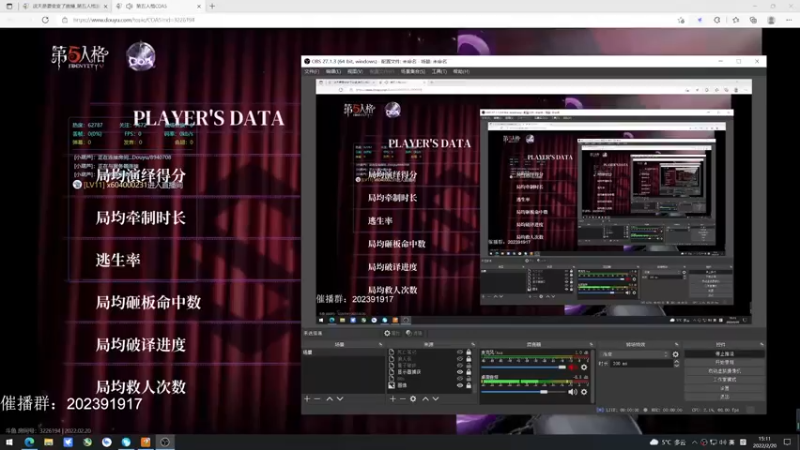Open the Windows Start menu
The image size is (800, 450).
[9, 442]
